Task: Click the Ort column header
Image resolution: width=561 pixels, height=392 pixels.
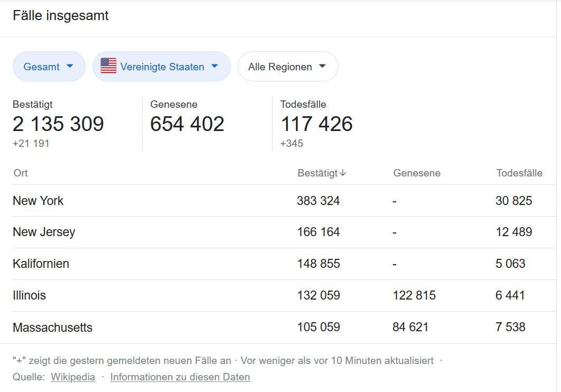Action: coord(21,173)
